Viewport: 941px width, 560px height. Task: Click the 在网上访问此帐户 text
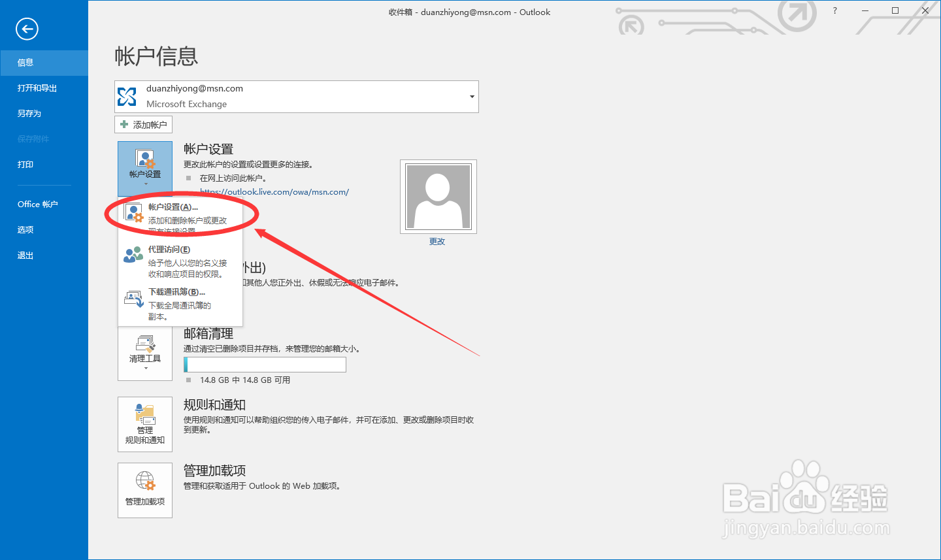(x=233, y=178)
